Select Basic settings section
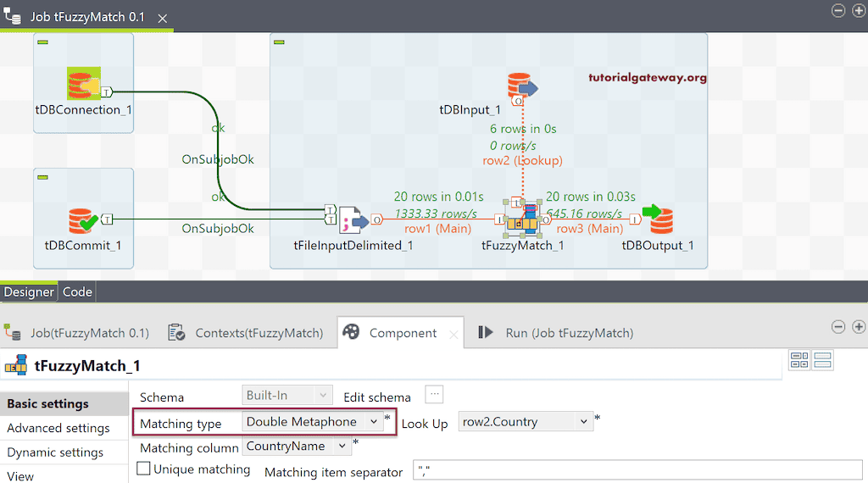This screenshot has height=483, width=868. pos(64,404)
